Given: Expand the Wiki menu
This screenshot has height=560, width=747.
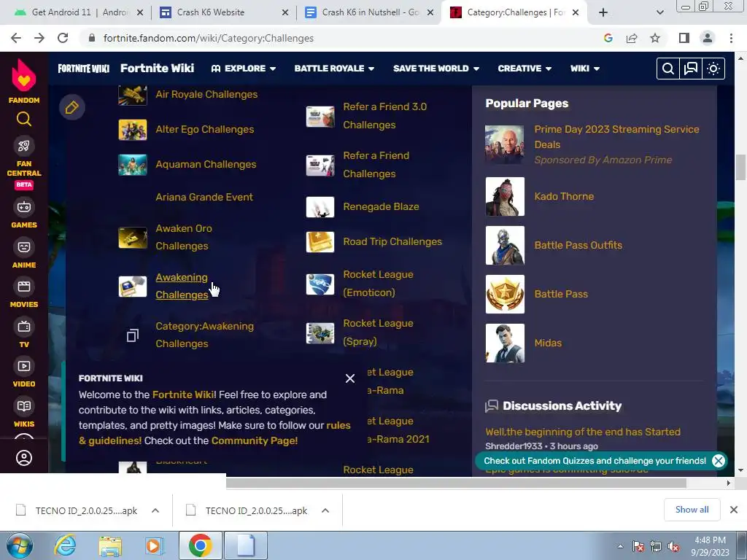Looking at the screenshot, I should (585, 69).
